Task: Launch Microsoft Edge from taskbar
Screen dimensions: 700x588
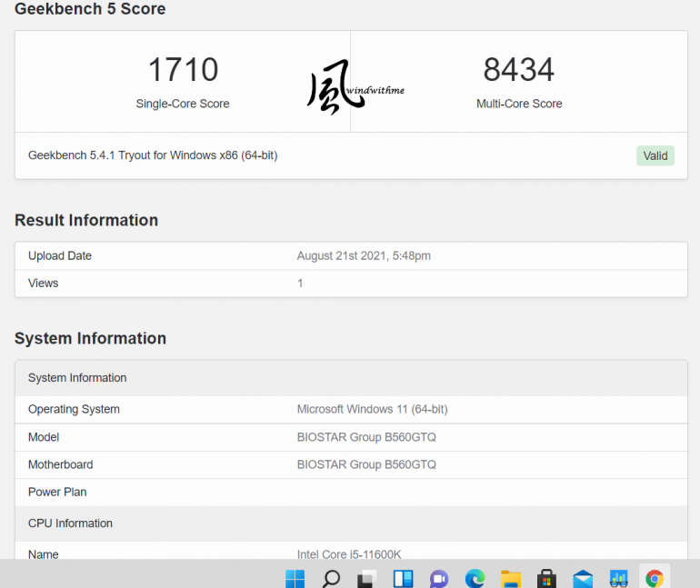Action: click(x=475, y=579)
